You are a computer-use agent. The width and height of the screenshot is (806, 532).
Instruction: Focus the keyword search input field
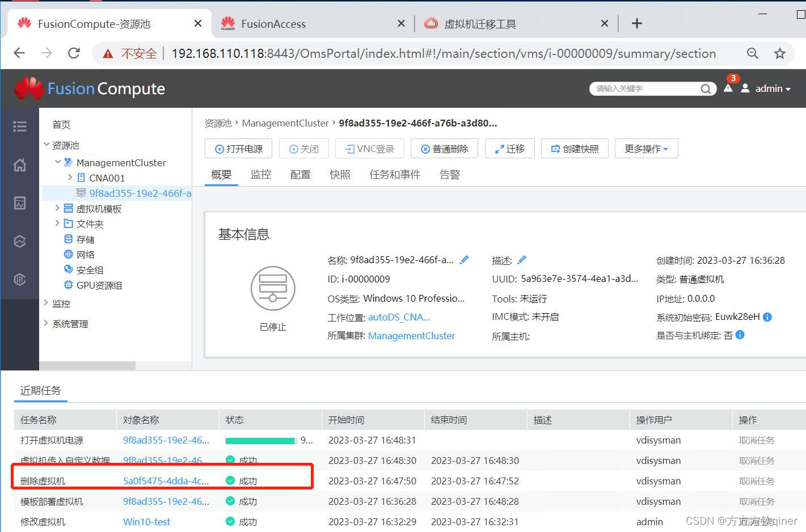(647, 88)
